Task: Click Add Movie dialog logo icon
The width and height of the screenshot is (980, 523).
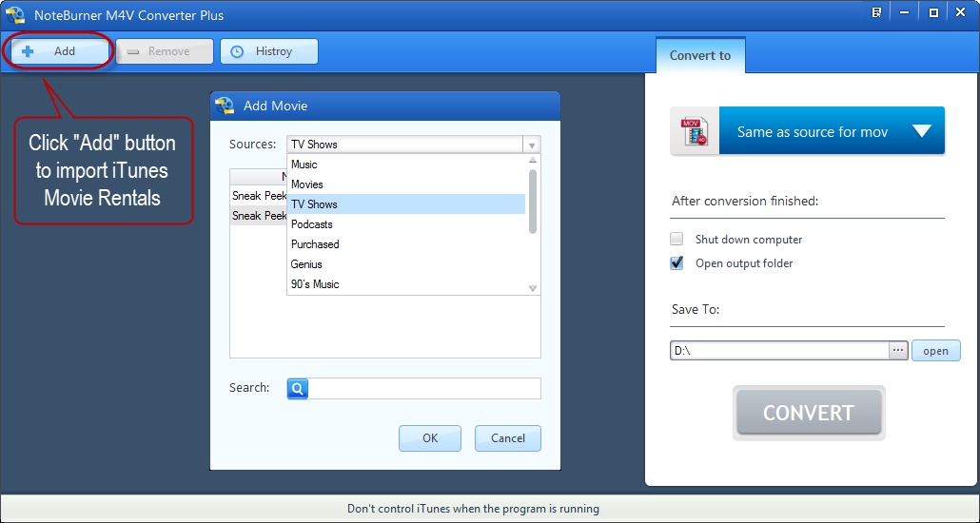Action: [224, 106]
